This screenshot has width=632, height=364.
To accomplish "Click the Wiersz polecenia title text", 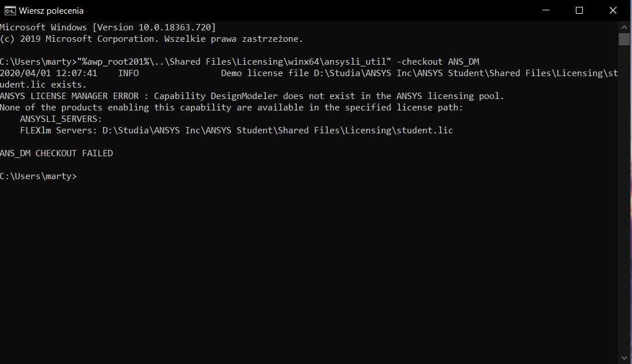I will (x=51, y=11).
